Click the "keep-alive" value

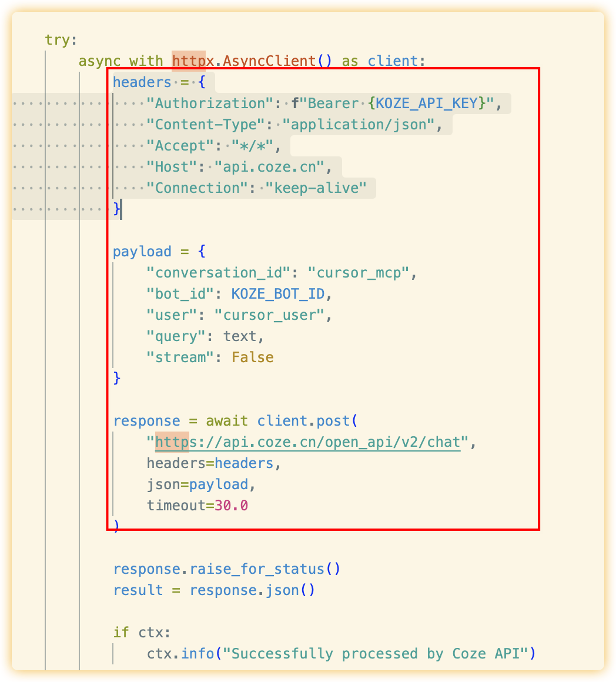316,188
